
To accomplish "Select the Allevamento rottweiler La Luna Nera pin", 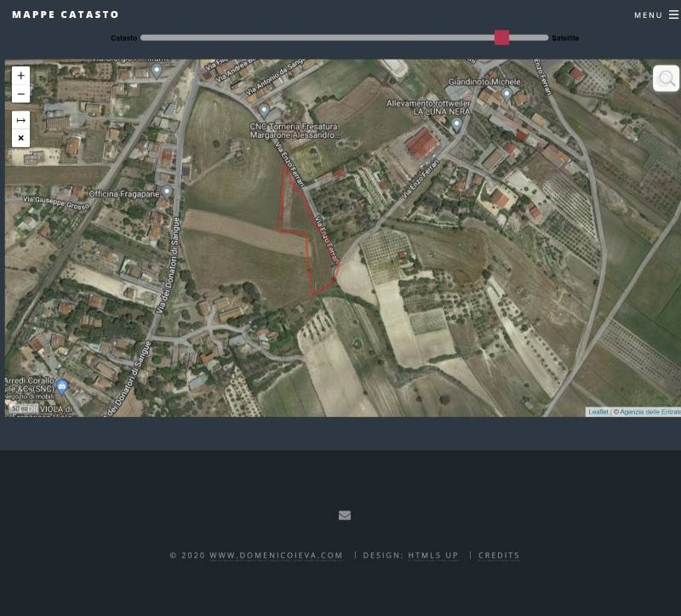I will [456, 124].
